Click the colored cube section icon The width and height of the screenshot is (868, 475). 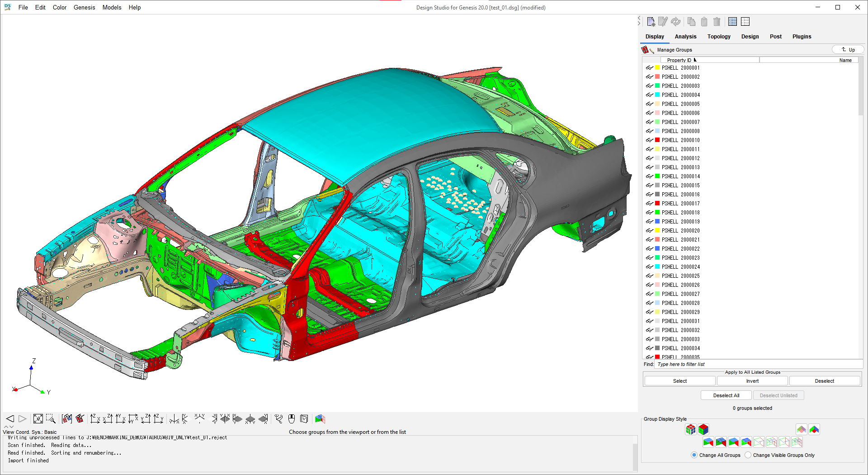point(320,419)
